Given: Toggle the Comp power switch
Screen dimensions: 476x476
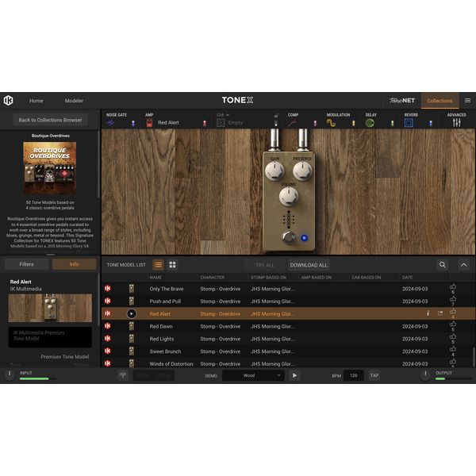Looking at the screenshot, I should pyautogui.click(x=315, y=123).
